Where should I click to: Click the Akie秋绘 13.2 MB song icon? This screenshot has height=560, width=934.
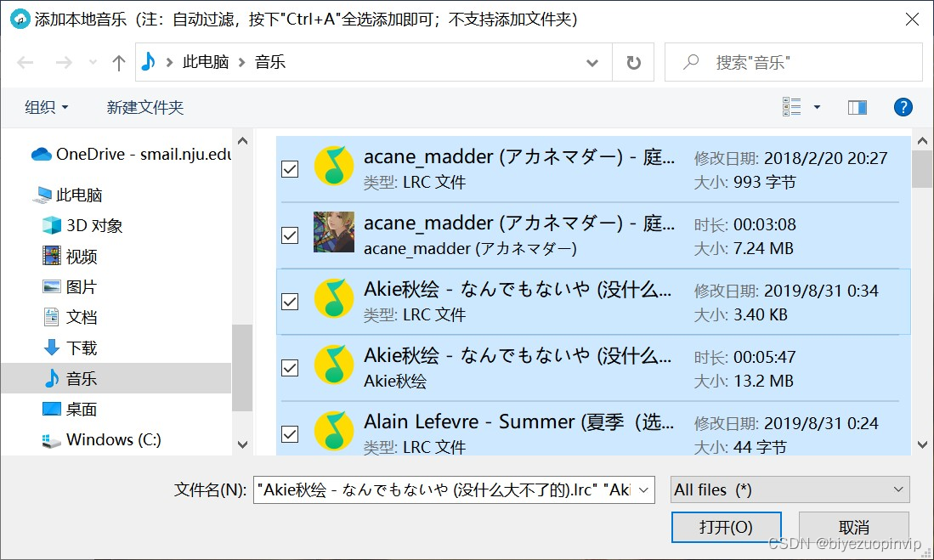333,365
